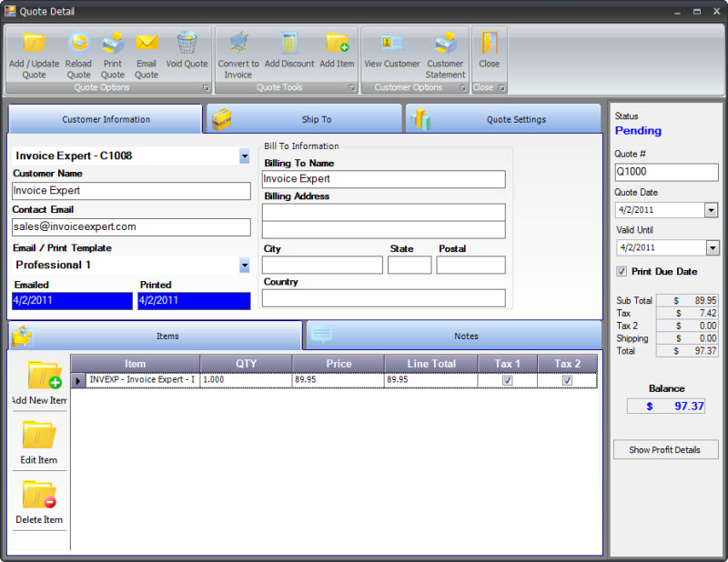Switch to the Notes tab
This screenshot has width=728, height=562.
click(x=454, y=336)
